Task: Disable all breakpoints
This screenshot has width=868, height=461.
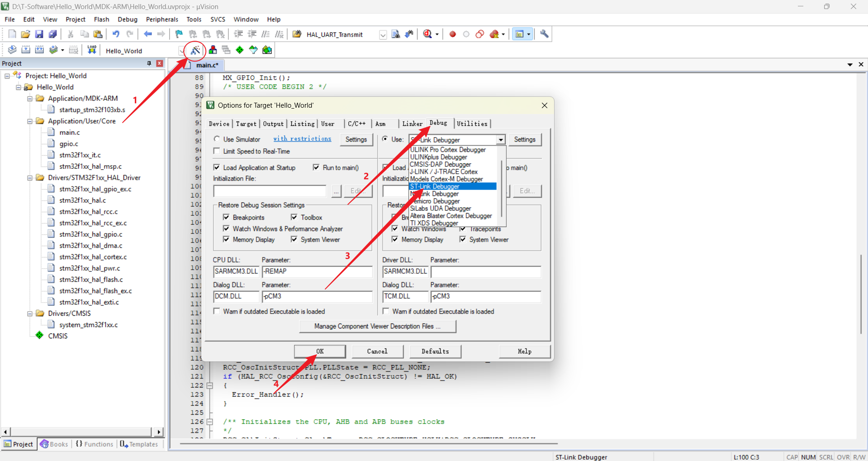Action: [x=480, y=34]
